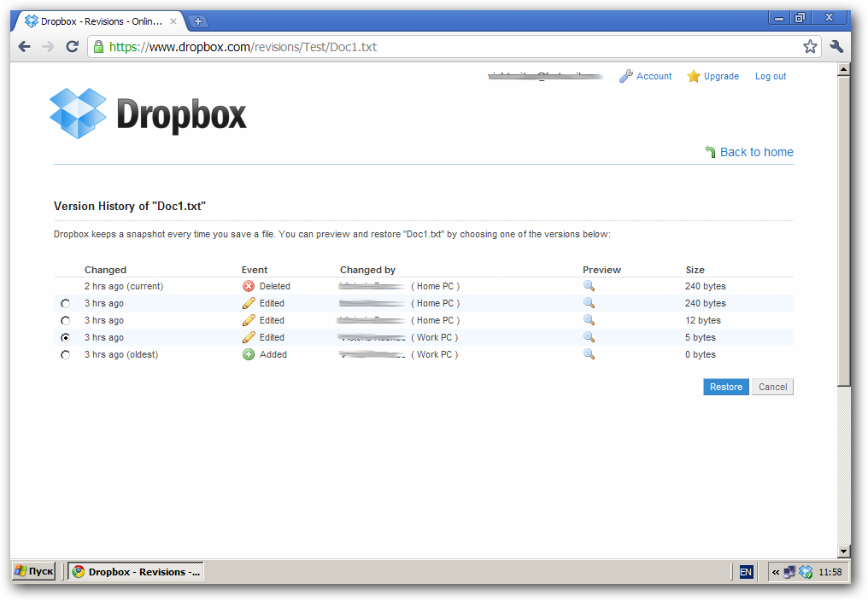Viewport: 868px width, 601px height.
Task: Click the pencil icon in the 5 bytes row
Action: [x=249, y=337]
